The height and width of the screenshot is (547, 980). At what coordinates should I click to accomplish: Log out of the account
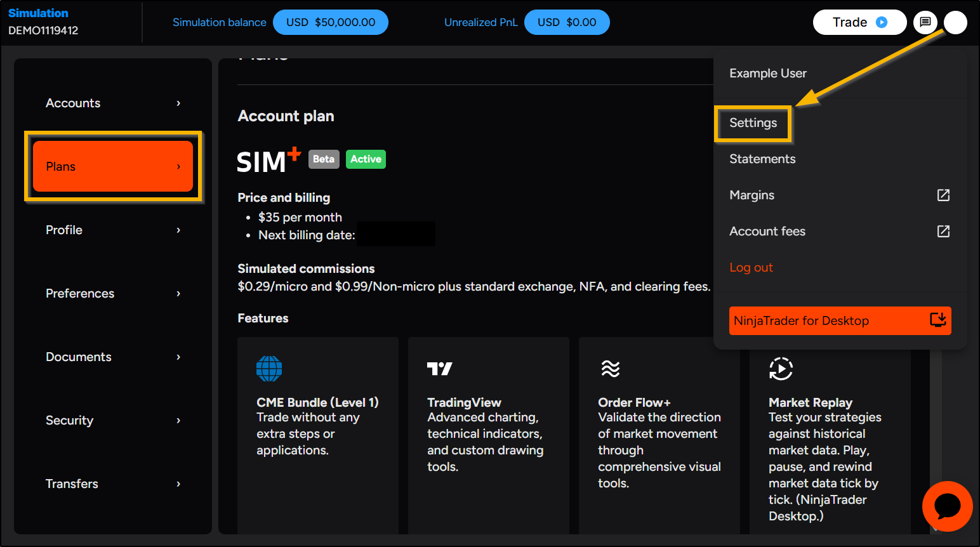pyautogui.click(x=751, y=267)
